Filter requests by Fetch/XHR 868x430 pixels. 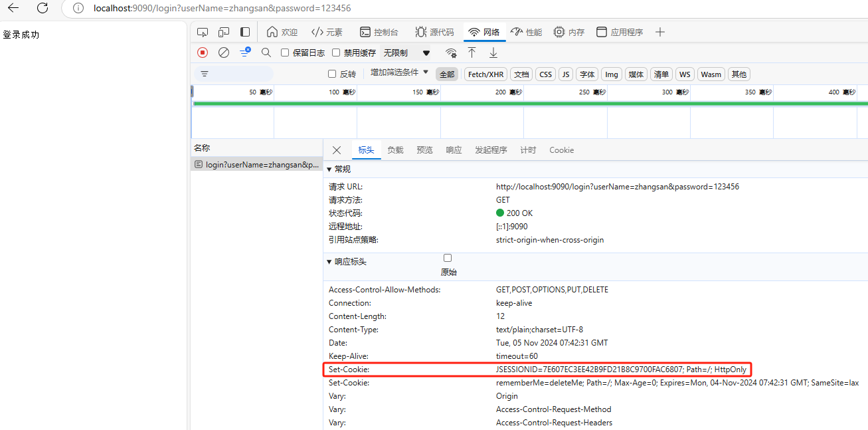click(x=485, y=74)
